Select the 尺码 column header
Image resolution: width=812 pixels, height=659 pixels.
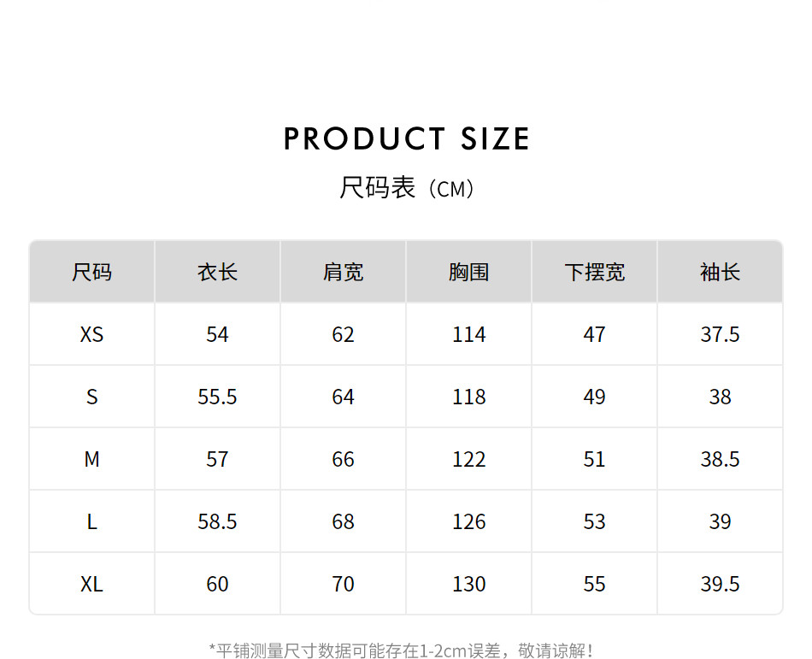[x=92, y=273]
